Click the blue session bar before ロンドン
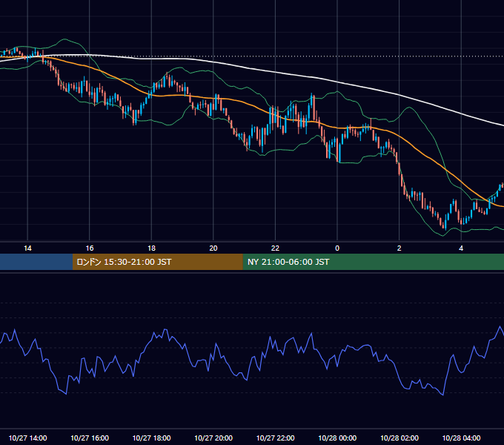Image resolution: width=504 pixels, height=445 pixels. [36, 262]
